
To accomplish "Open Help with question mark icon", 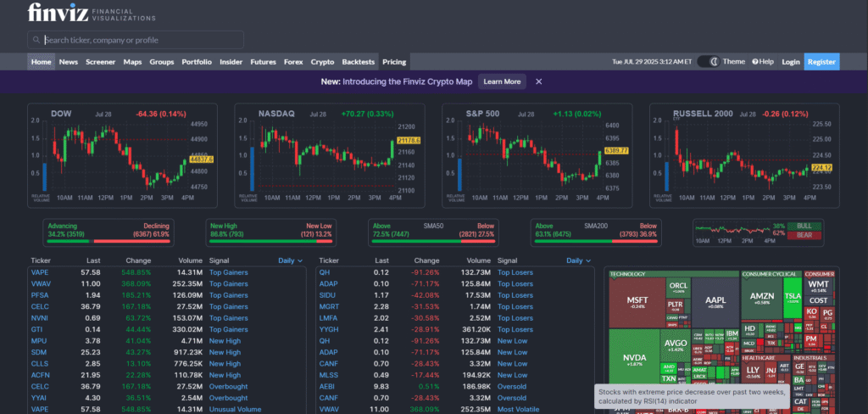I will click(x=763, y=62).
